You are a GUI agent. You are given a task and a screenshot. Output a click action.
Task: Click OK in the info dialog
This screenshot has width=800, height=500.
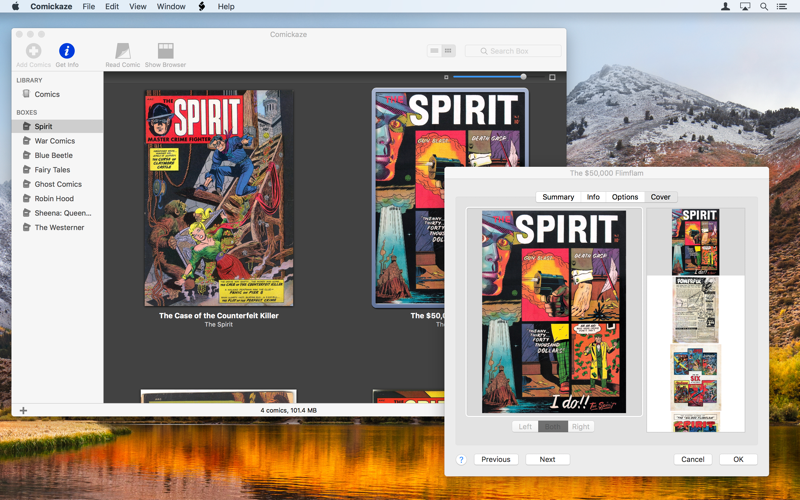738,459
